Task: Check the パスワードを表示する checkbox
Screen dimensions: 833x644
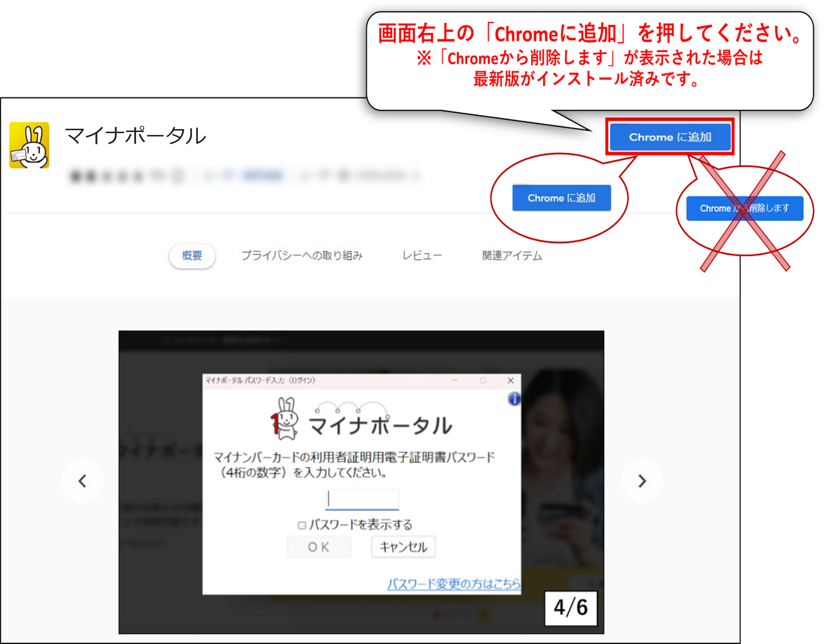Action: [302, 526]
